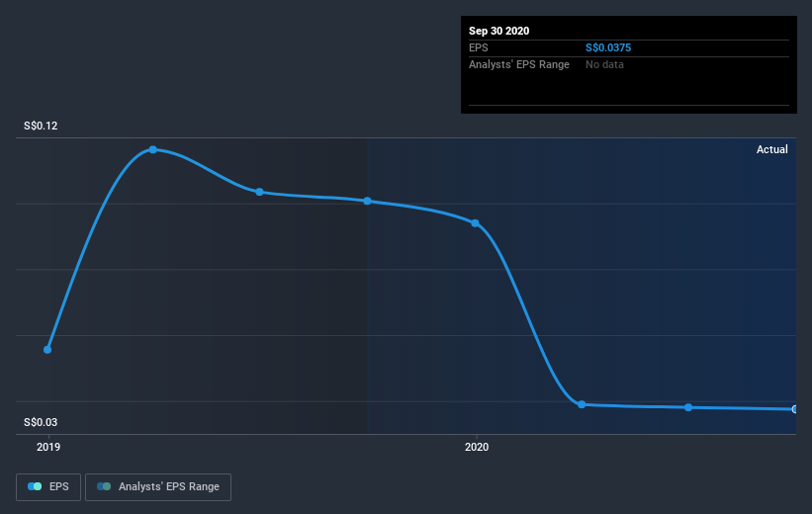Click the Actual region label
The image size is (812, 514).
[772, 149]
